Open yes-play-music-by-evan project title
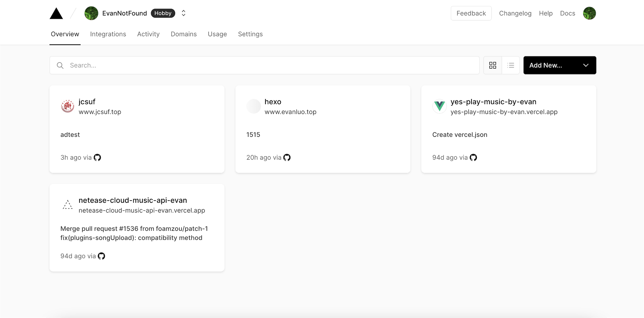This screenshot has width=644, height=318. point(493,102)
